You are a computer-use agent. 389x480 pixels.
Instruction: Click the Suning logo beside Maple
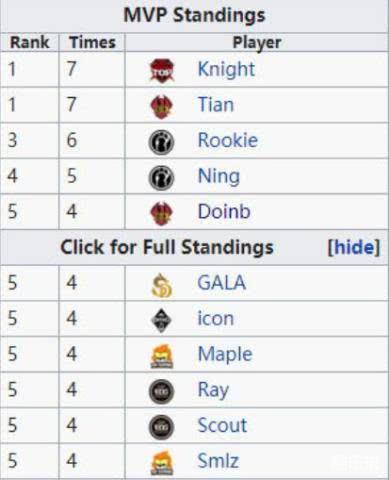pyautogui.click(x=162, y=357)
